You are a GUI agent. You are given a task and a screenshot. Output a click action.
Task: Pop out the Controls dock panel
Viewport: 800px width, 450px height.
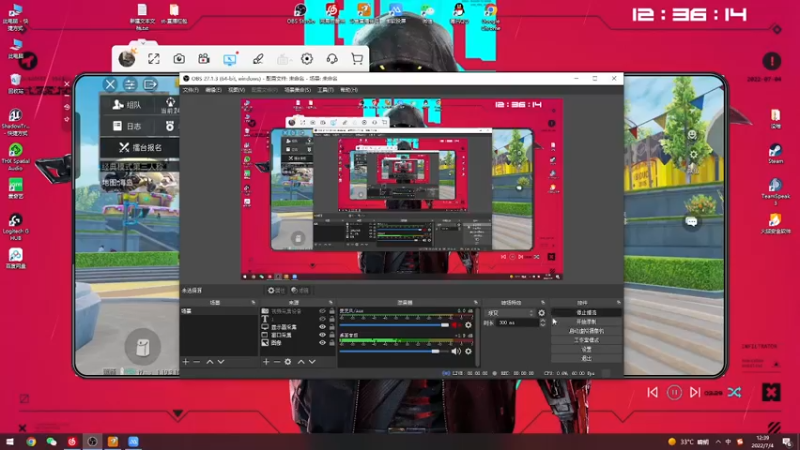618,303
